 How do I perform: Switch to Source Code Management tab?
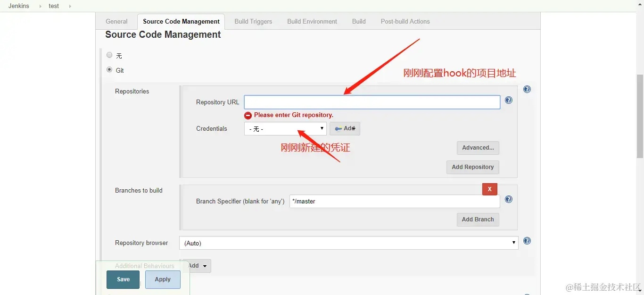click(181, 21)
